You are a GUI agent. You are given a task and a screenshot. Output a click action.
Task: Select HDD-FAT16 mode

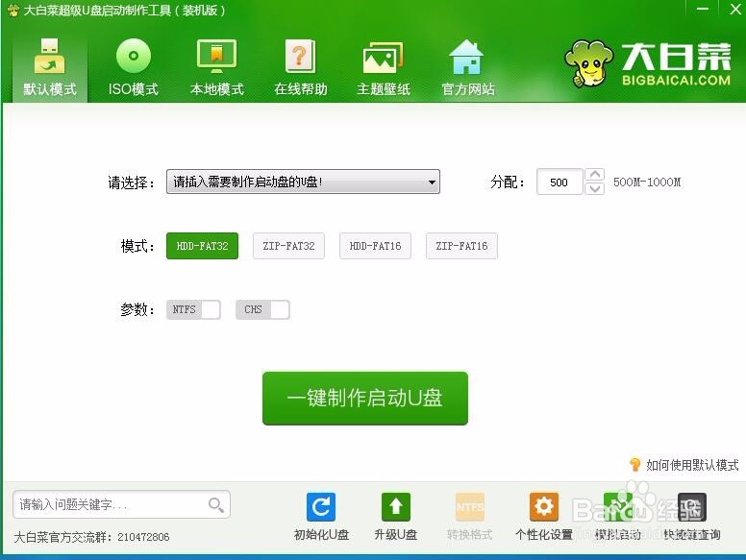pyautogui.click(x=375, y=246)
